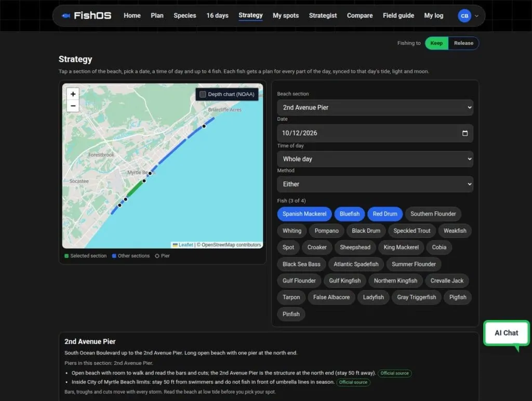Select the Pompano chip

pyautogui.click(x=326, y=231)
